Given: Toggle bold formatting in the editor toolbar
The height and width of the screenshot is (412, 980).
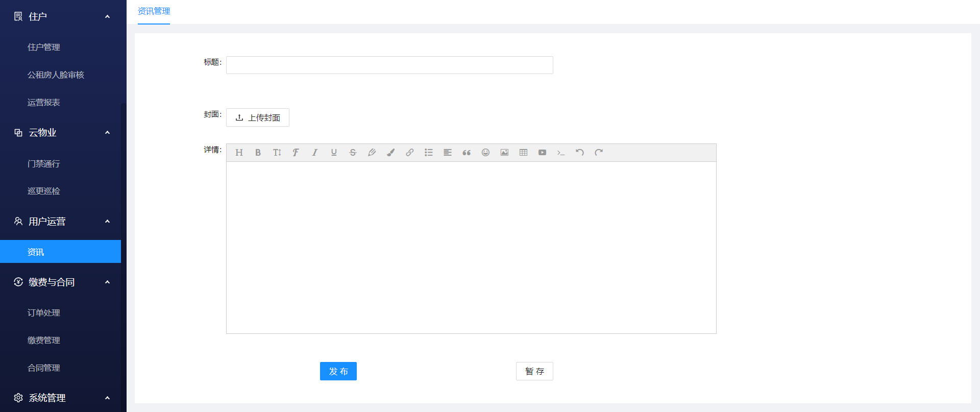Looking at the screenshot, I should point(258,153).
